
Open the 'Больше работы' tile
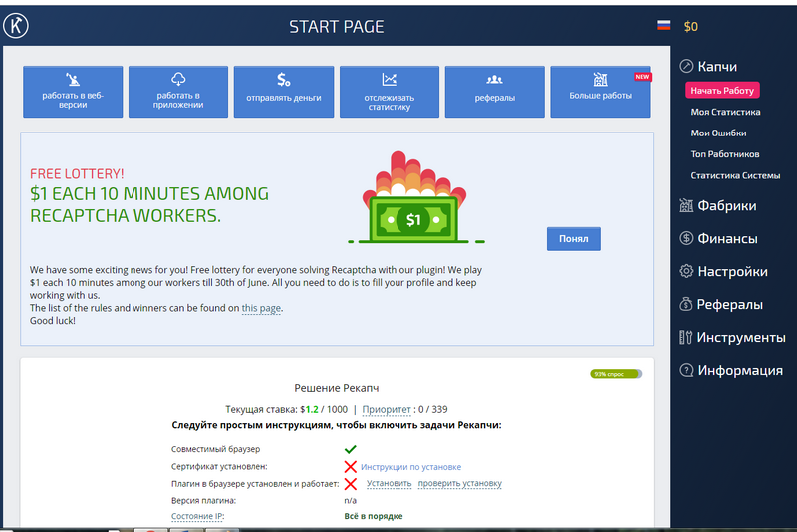pos(600,92)
